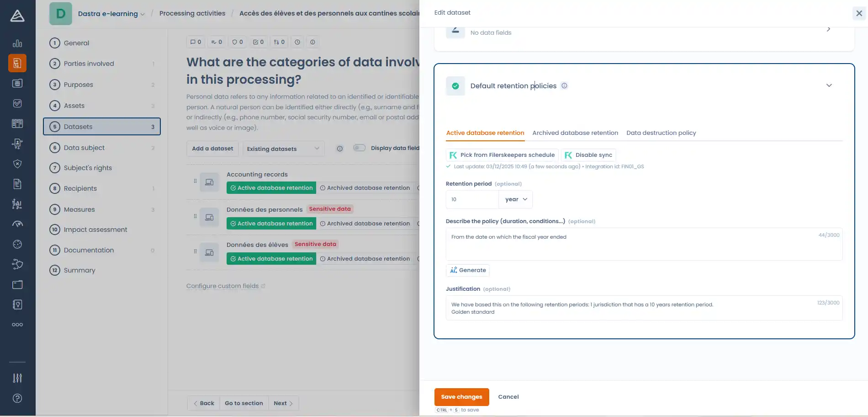Collapse the Default retention policies section
The height and width of the screenshot is (417, 868).
(x=829, y=86)
